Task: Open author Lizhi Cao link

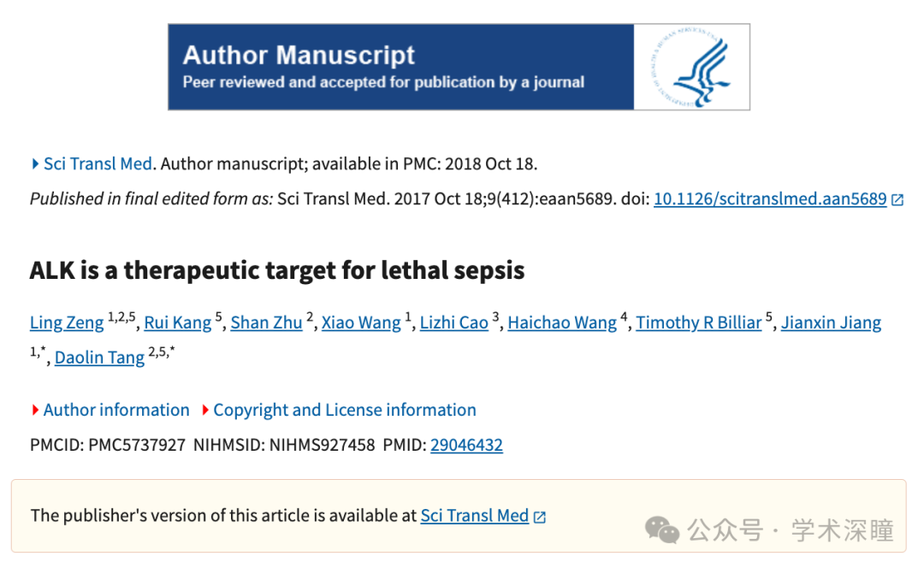Action: pos(453,322)
